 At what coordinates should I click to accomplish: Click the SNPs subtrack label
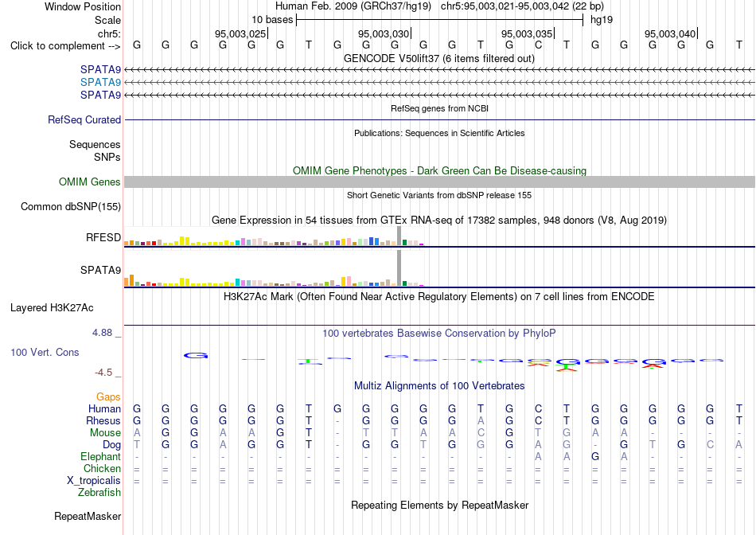coord(107,158)
